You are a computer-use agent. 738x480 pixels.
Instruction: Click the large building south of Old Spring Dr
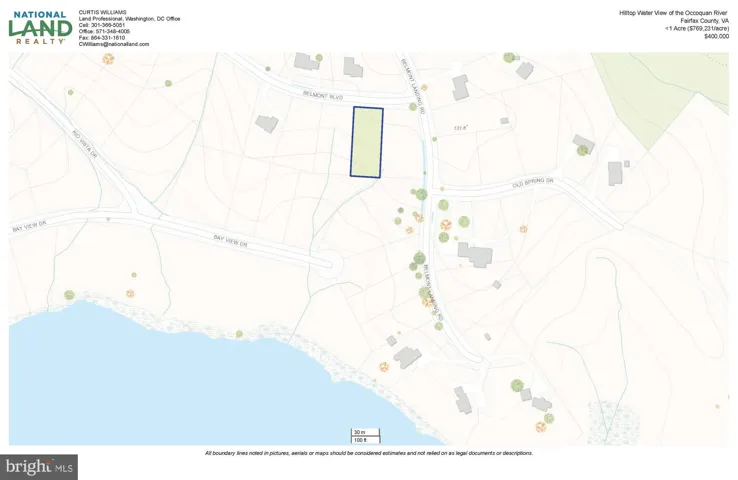click(x=475, y=254)
